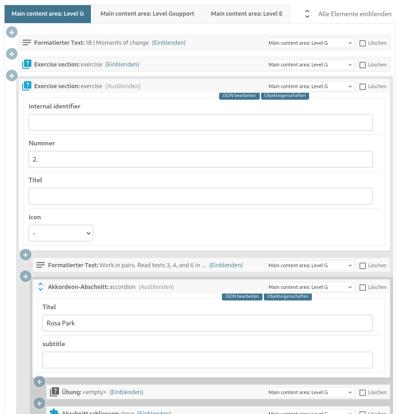Click the topmost plus add-element icon
The image size is (400, 414).
(12, 32)
